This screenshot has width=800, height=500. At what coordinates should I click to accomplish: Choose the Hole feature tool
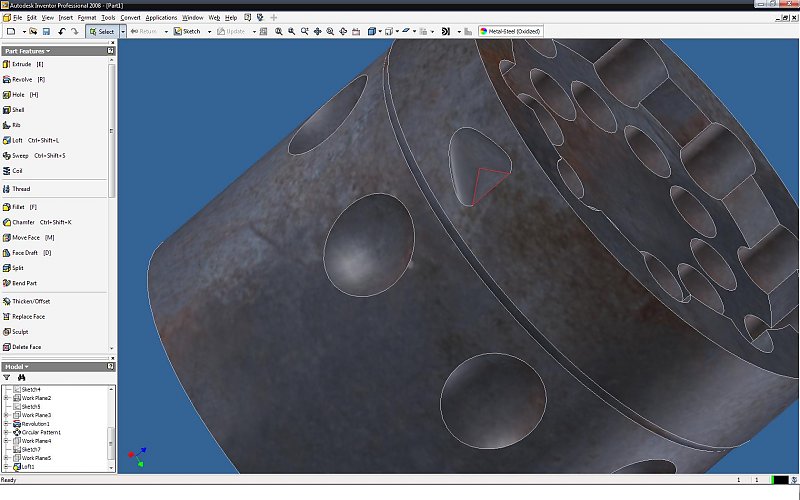(19, 94)
